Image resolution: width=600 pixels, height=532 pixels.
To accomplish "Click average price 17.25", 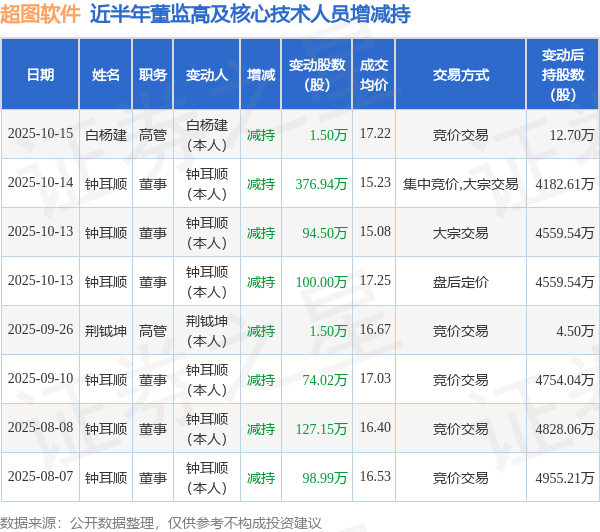I will tap(375, 281).
